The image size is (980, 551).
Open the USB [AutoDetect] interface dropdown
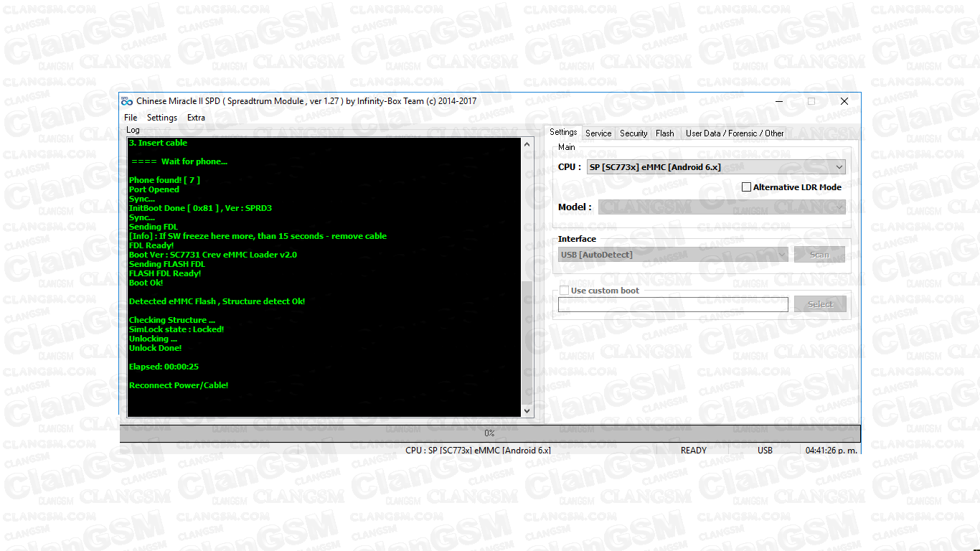673,255
